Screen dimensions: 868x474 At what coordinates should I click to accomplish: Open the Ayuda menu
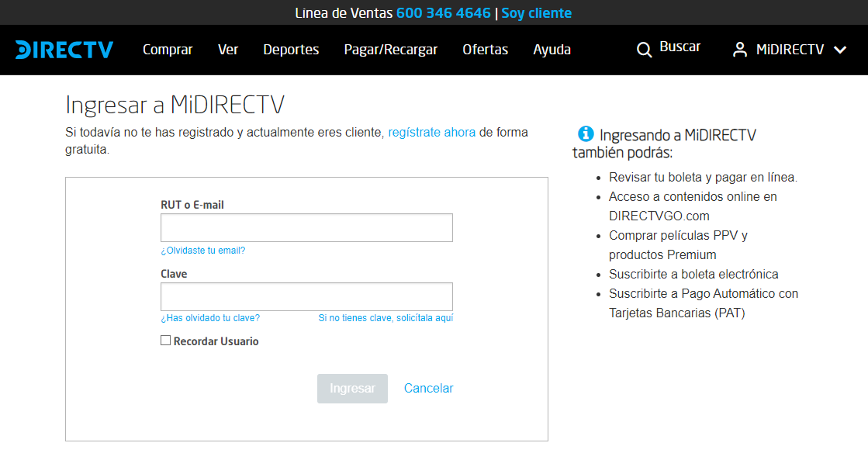pos(552,50)
